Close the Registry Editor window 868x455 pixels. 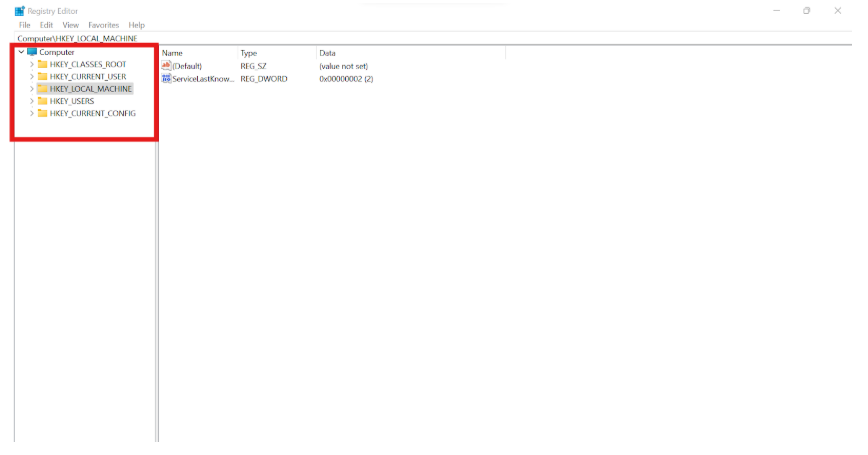pos(838,11)
